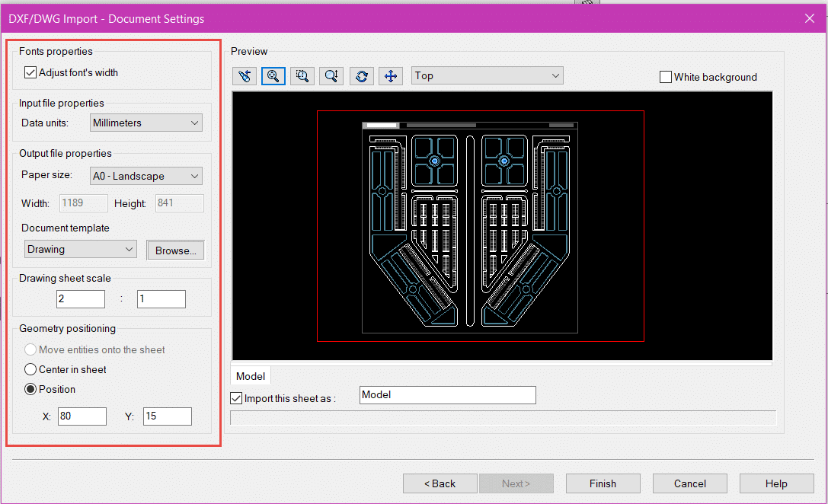Open the Data units dropdown
The width and height of the screenshot is (828, 504).
point(145,123)
